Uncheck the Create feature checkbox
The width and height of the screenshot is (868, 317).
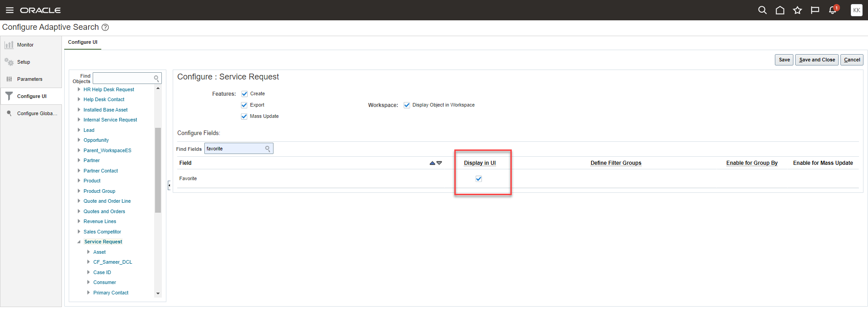(245, 94)
